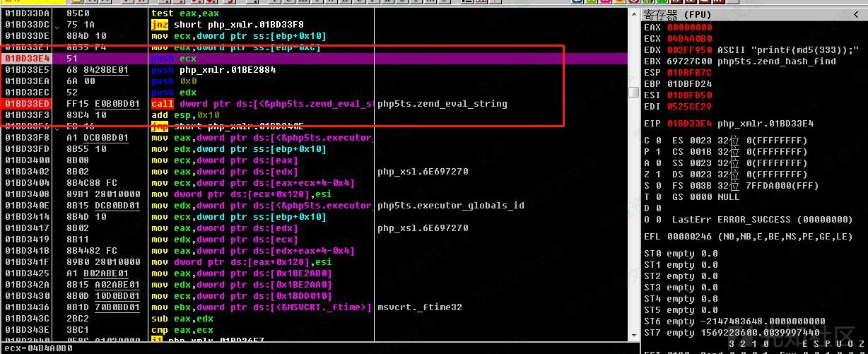
Task: Click 'mov ecx,dword ptr ds:[0x1BDD010]' instruction
Action: [242, 296]
